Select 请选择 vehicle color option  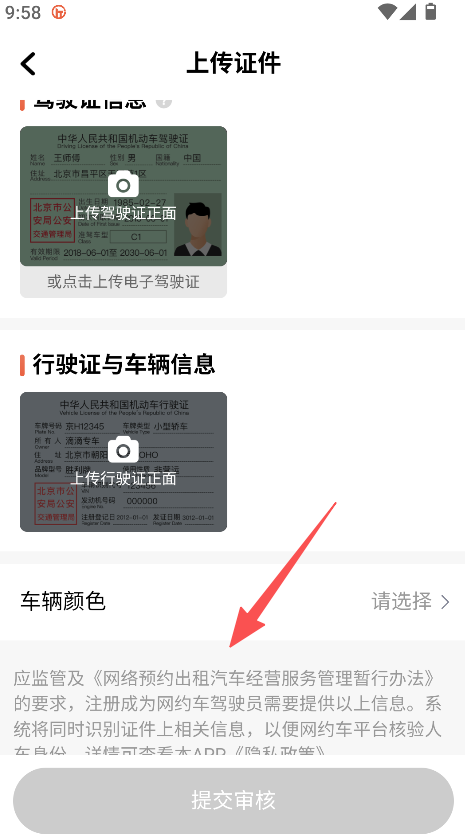[402, 601]
